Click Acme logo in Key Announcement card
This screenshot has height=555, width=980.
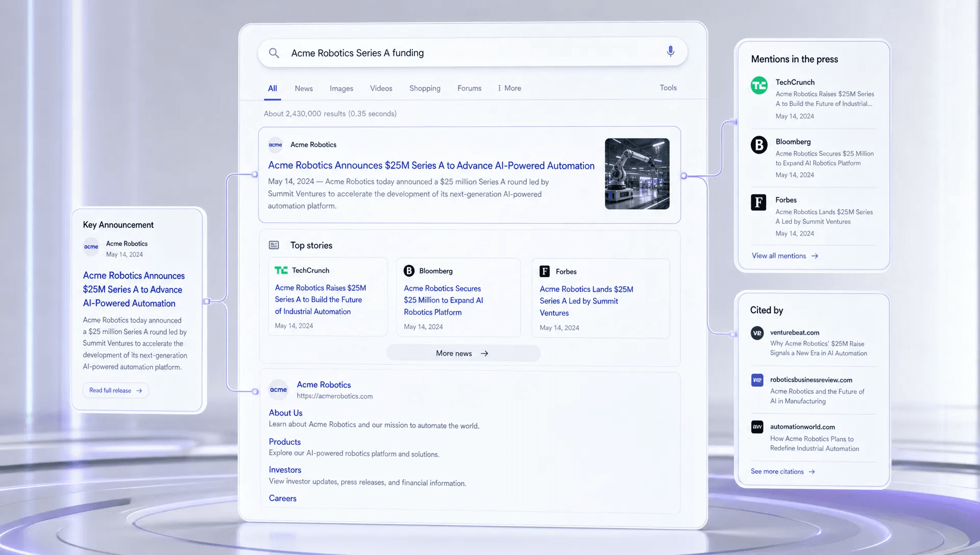click(91, 247)
